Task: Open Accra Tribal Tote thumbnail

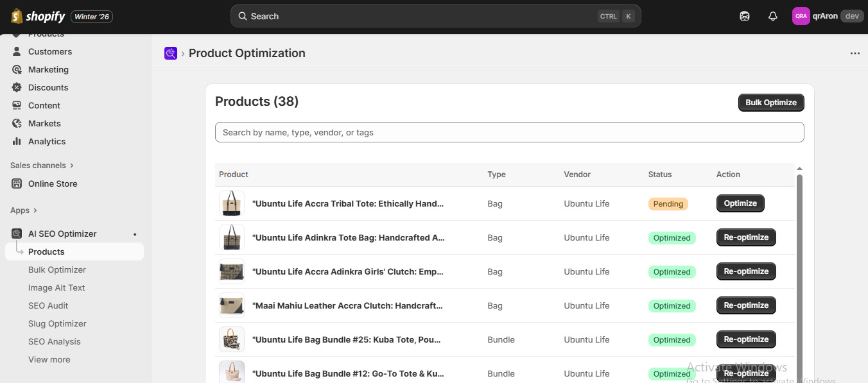Action: [231, 203]
